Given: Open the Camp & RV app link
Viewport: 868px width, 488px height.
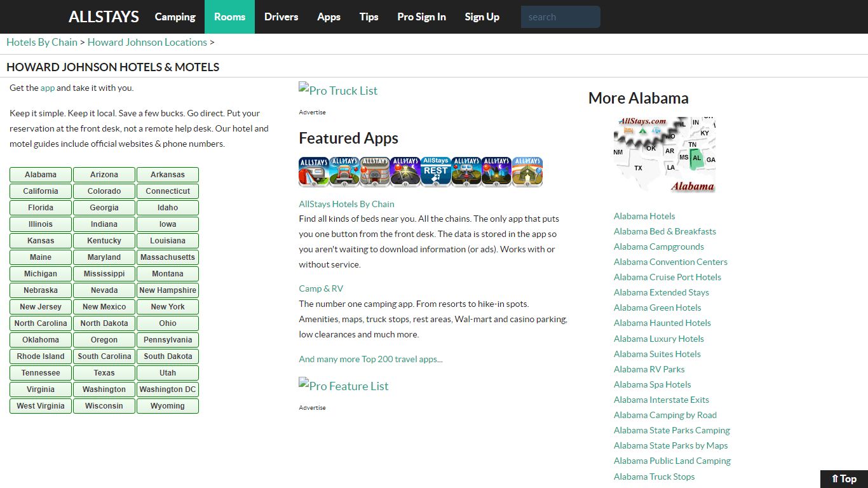Looking at the screenshot, I should (321, 288).
